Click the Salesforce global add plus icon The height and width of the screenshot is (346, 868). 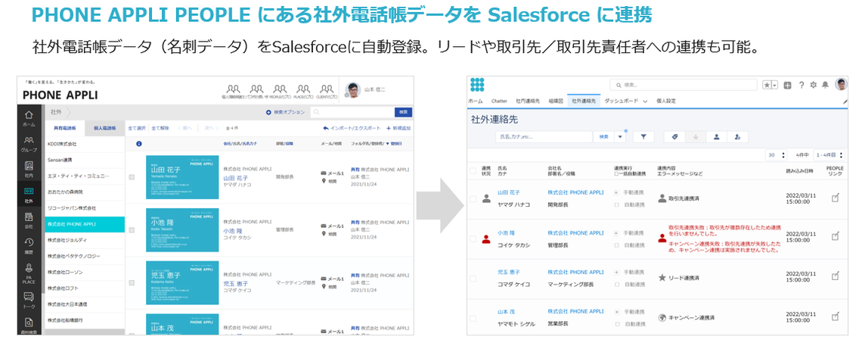pyautogui.click(x=787, y=85)
